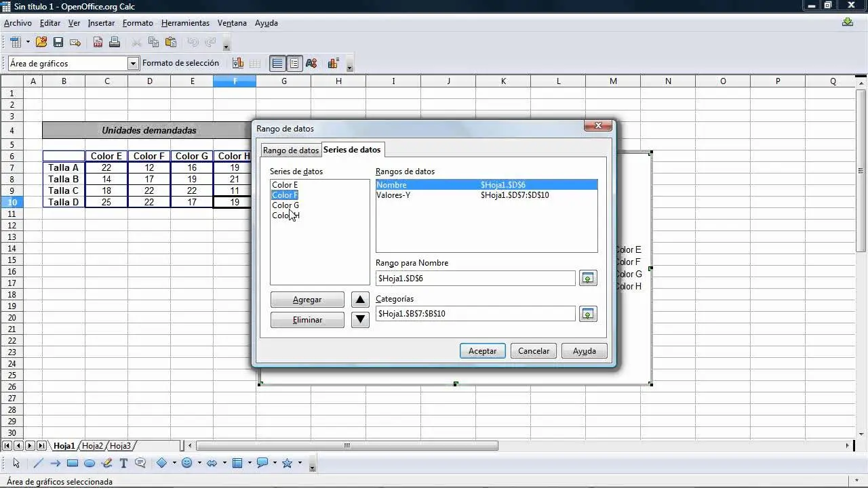The image size is (868, 488).
Task: Select the Rectangle drawing tool
Action: (x=72, y=464)
